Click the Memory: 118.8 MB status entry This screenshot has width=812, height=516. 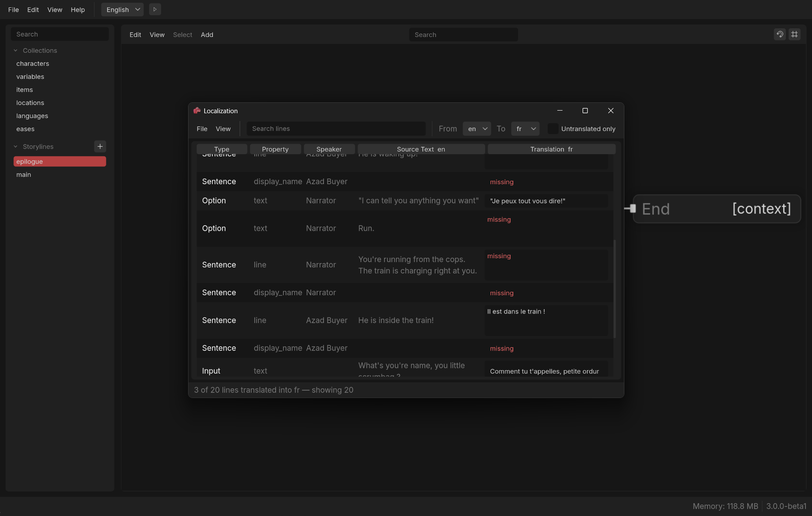click(725, 506)
